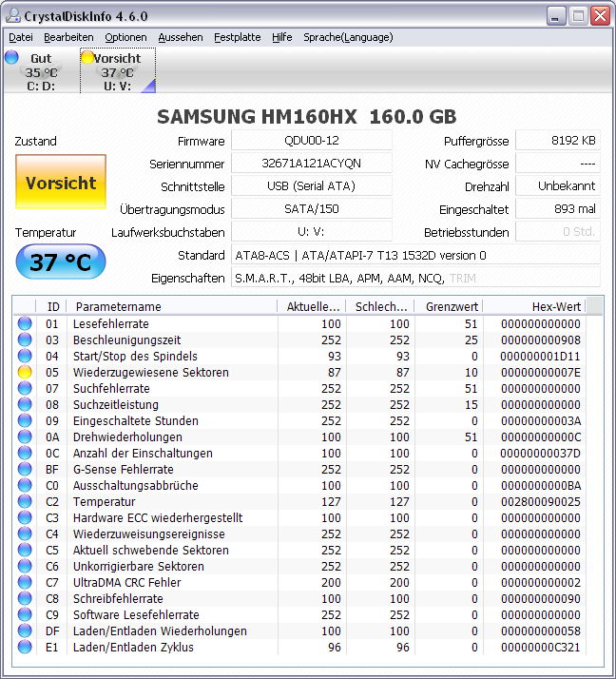Click the blue status orb on Gut tab
The width and height of the screenshot is (616, 679).
(11, 57)
